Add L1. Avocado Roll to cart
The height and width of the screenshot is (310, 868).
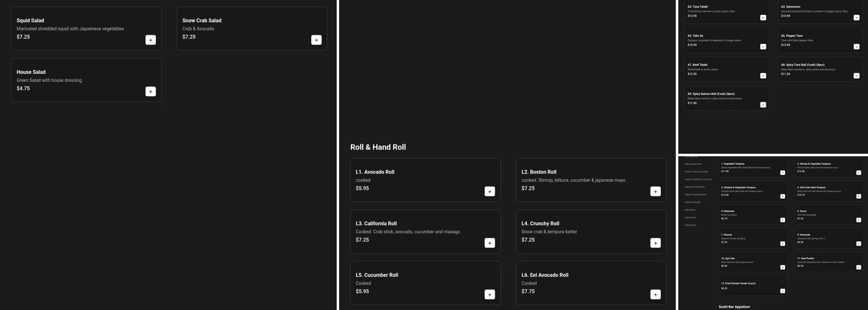[x=490, y=192]
